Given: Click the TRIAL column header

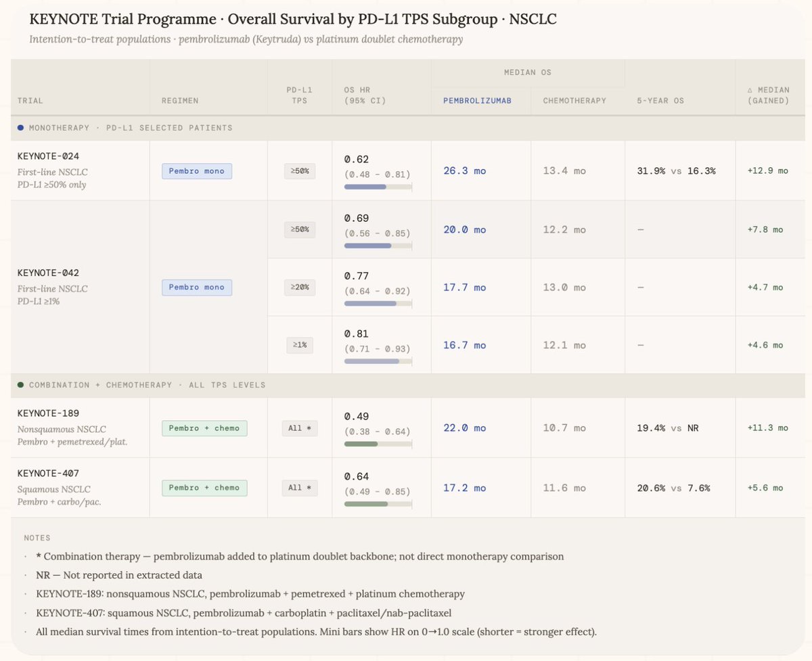Looking at the screenshot, I should pos(30,100).
